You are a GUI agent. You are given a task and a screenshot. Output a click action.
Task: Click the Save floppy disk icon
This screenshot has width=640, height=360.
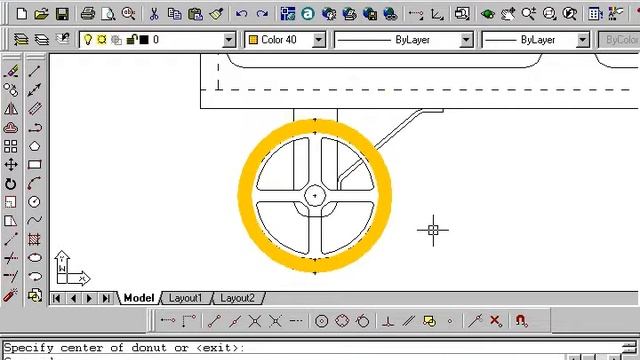click(62, 14)
